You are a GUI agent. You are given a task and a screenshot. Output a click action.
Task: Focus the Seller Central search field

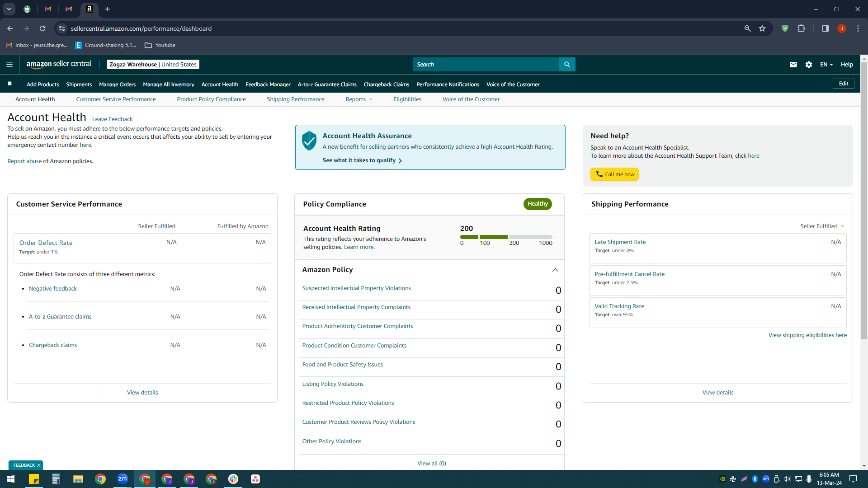[x=486, y=65]
